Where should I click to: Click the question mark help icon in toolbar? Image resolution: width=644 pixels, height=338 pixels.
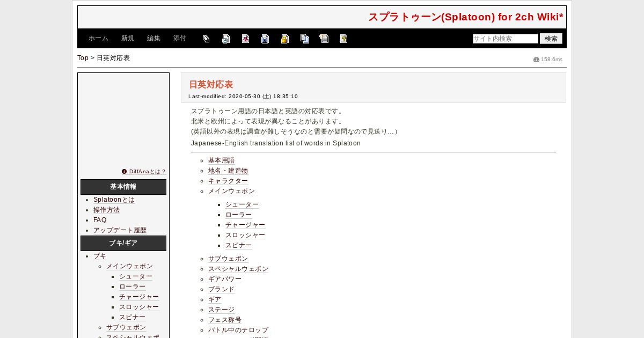(x=343, y=39)
